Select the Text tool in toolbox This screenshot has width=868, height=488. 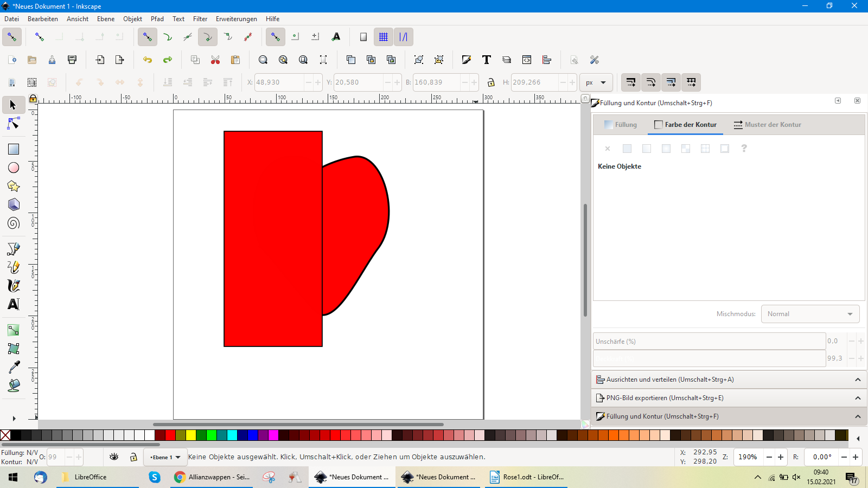[x=14, y=304]
